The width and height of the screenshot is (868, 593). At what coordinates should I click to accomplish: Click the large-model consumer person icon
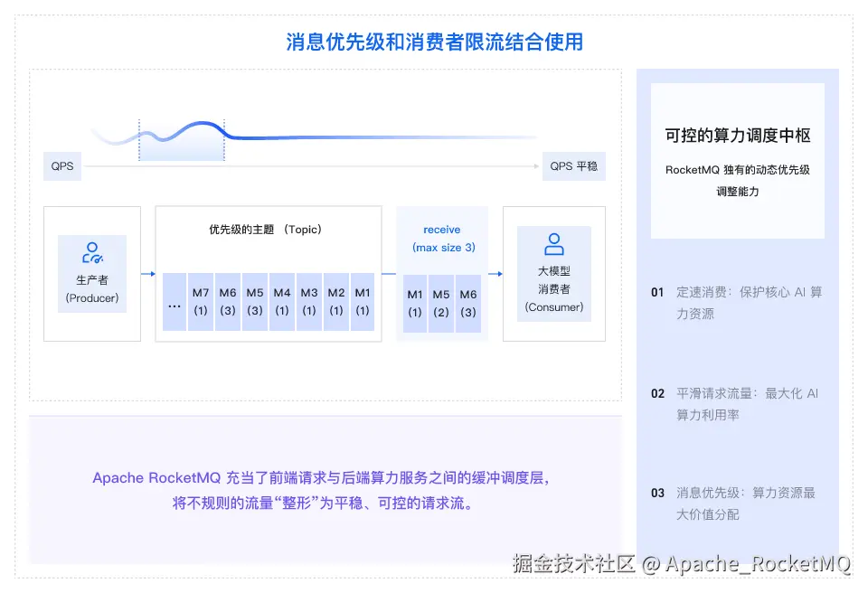554,244
